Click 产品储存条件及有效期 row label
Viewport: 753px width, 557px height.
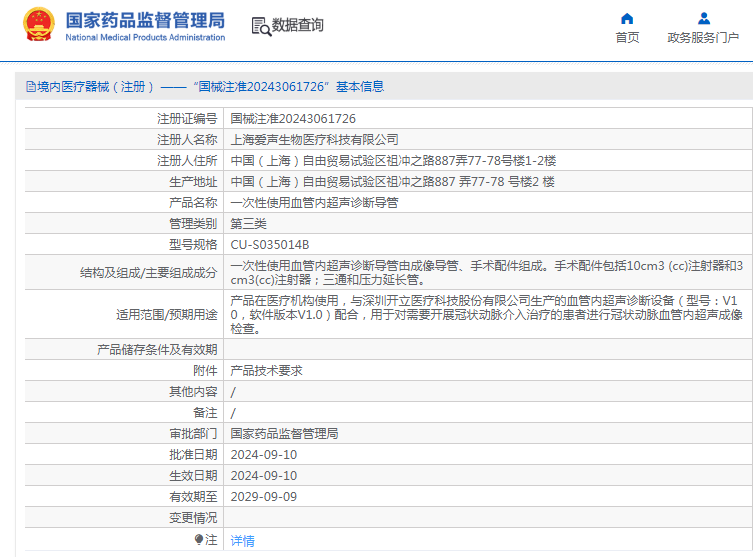[x=157, y=350]
